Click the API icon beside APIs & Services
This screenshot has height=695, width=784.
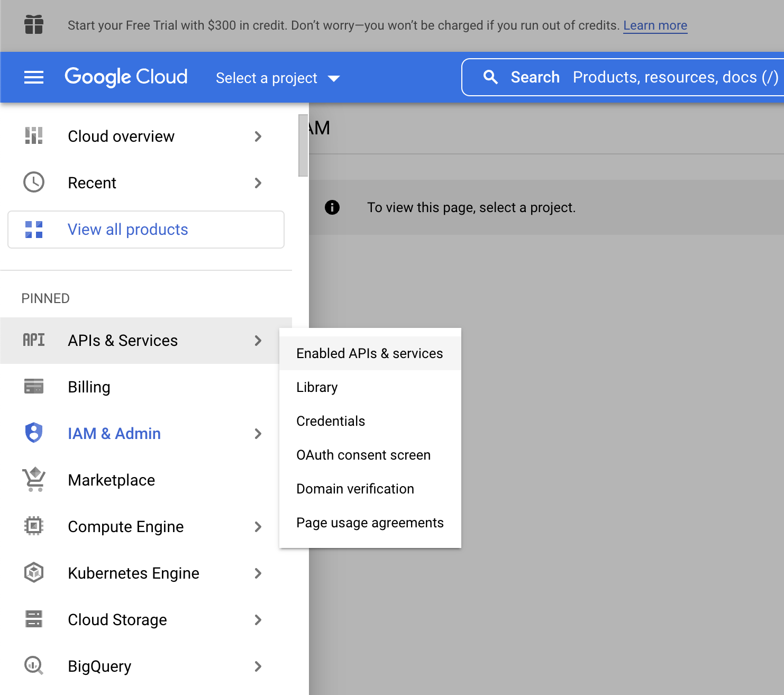coord(34,340)
